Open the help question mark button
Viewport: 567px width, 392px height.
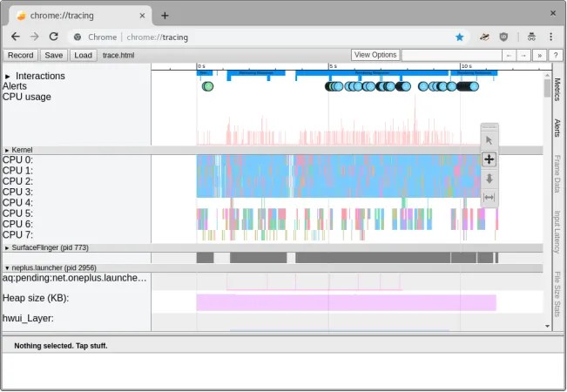(556, 56)
